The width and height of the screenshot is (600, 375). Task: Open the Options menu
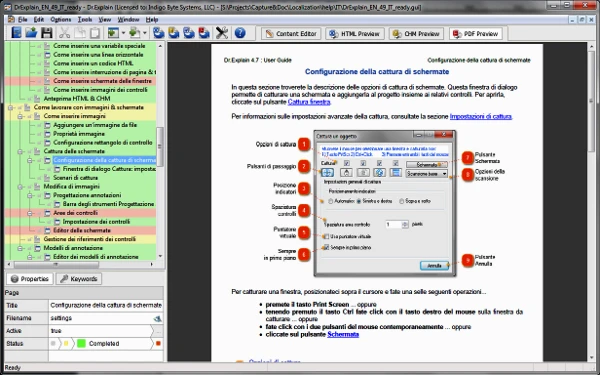tap(61, 20)
